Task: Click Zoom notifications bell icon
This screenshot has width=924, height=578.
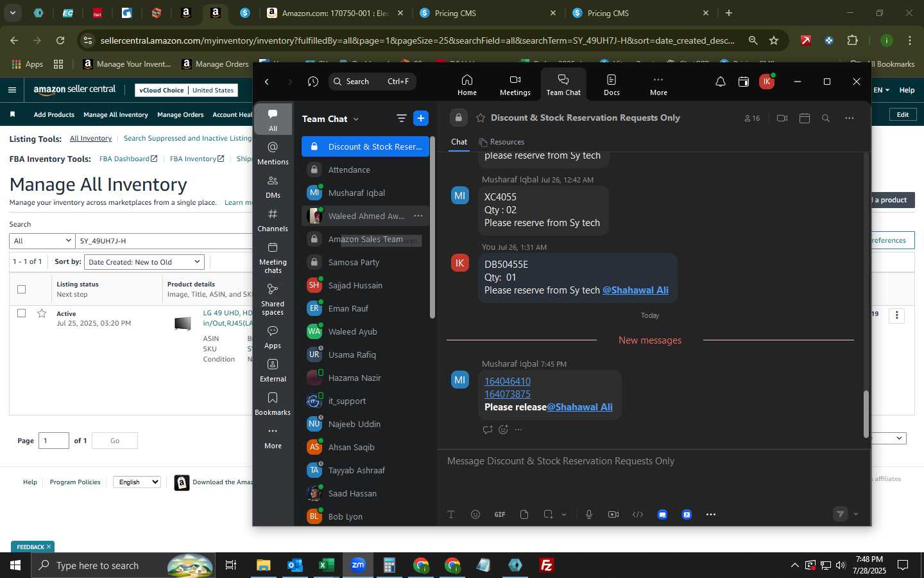Action: (x=720, y=82)
